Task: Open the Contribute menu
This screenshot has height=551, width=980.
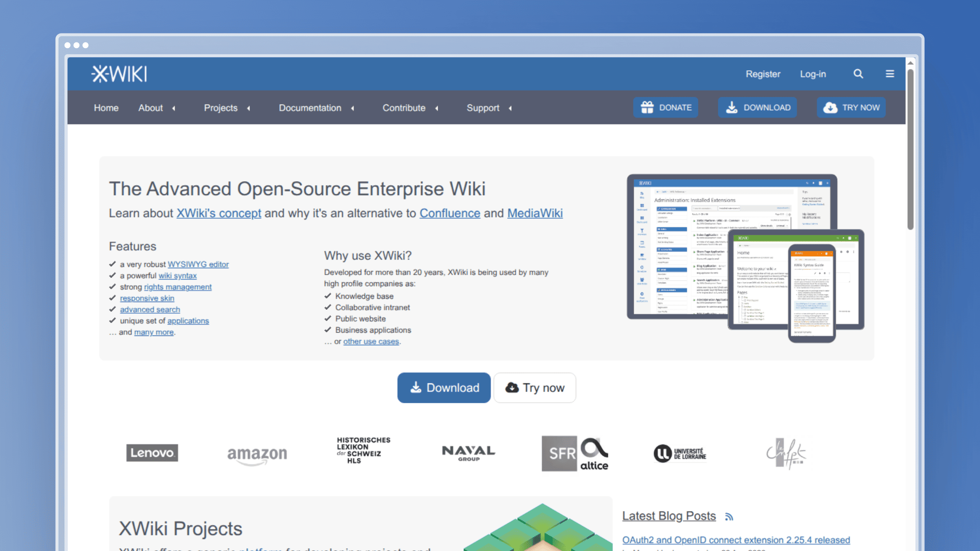Action: click(404, 108)
